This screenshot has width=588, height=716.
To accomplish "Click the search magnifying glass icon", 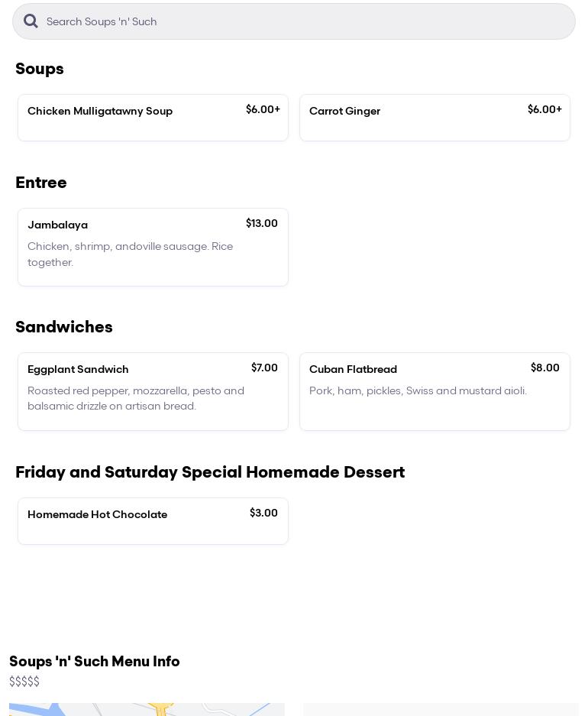I will [x=31, y=21].
